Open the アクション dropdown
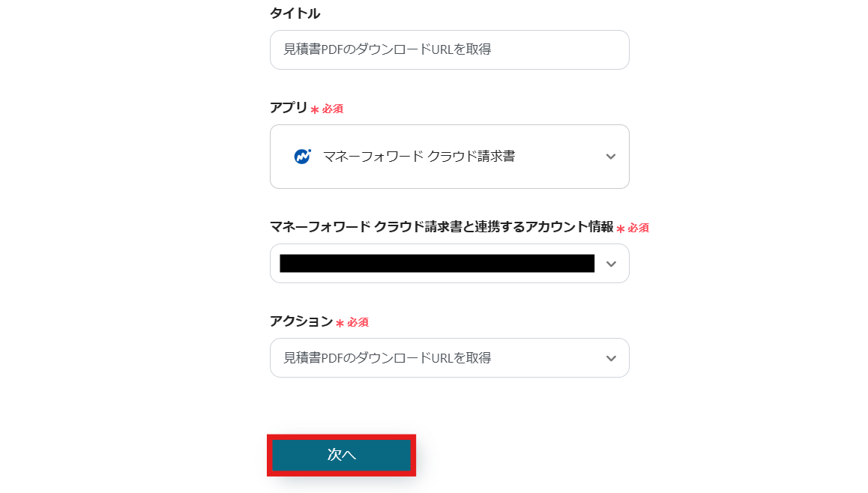 (449, 358)
